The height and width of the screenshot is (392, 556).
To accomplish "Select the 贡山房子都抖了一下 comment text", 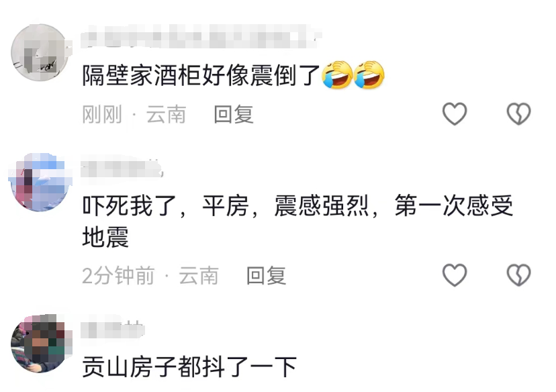I will [189, 367].
